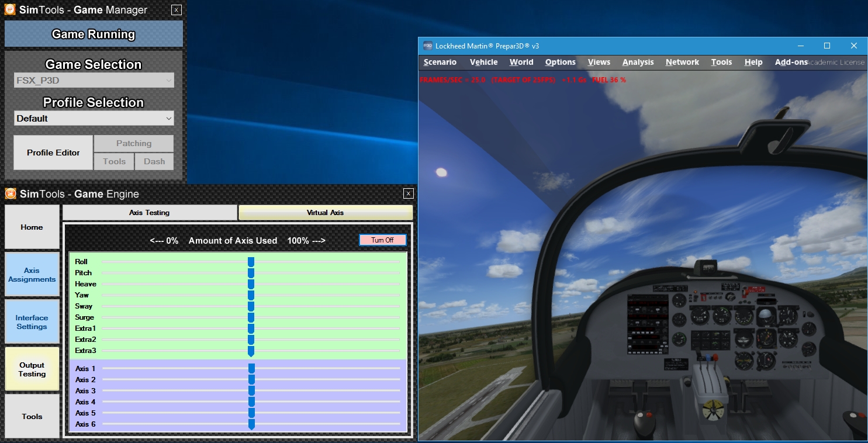Viewport: 868px width, 443px height.
Task: Click the Heave slider handle
Action: [x=251, y=284]
